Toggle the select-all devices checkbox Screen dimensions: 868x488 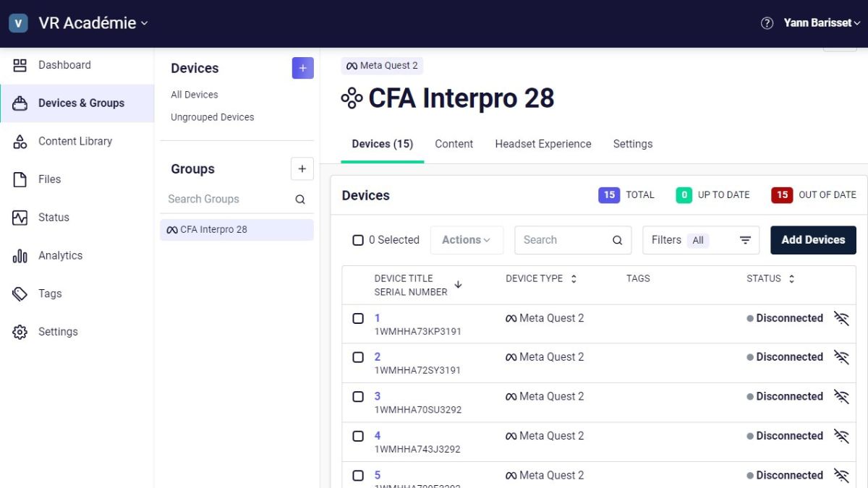tap(358, 240)
